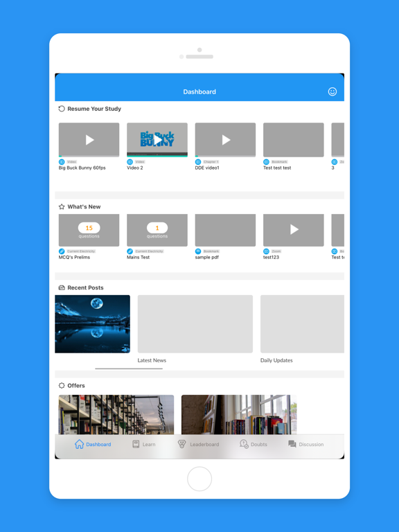Click the What's New heading
The height and width of the screenshot is (532, 399).
84,206
